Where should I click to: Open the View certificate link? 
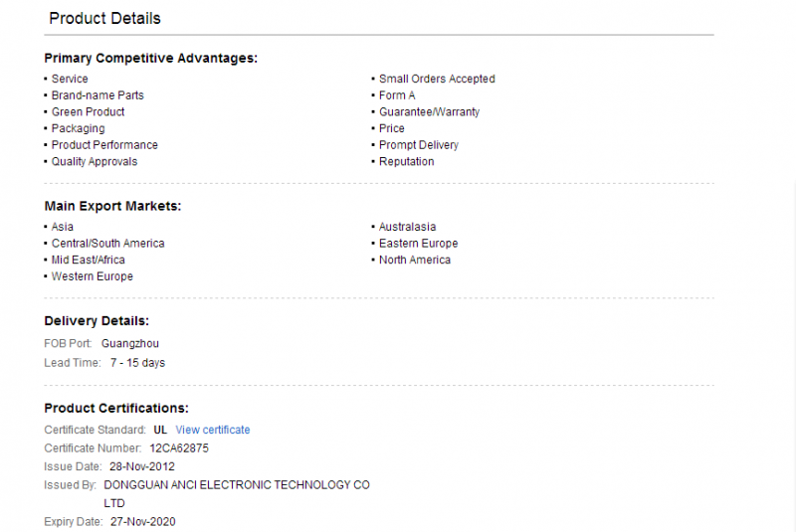click(x=213, y=430)
